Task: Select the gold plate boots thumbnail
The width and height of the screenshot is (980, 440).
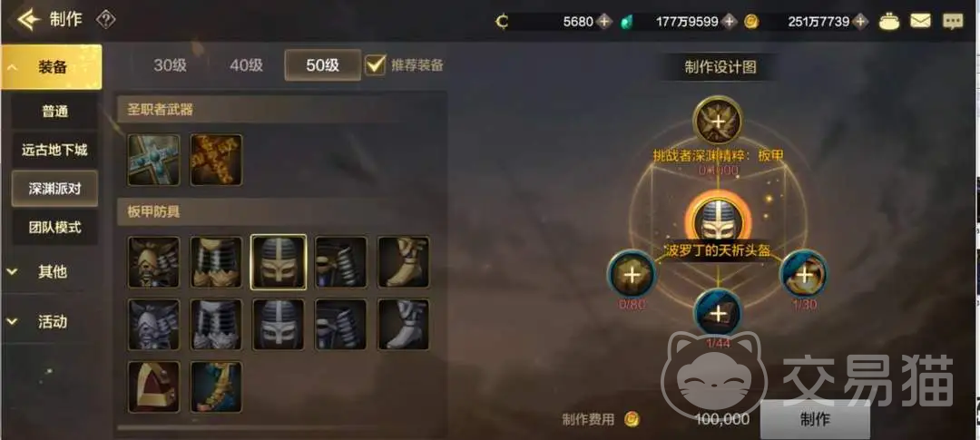Action: click(404, 262)
